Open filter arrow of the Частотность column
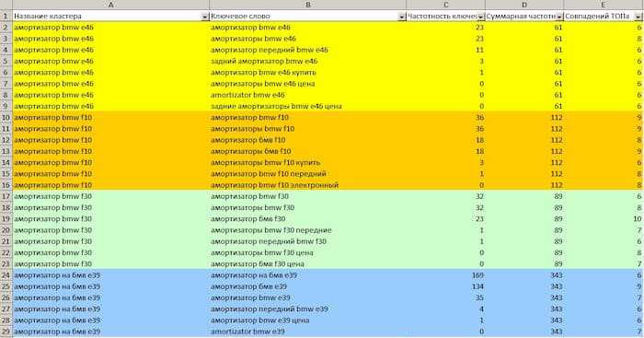 pos(480,17)
